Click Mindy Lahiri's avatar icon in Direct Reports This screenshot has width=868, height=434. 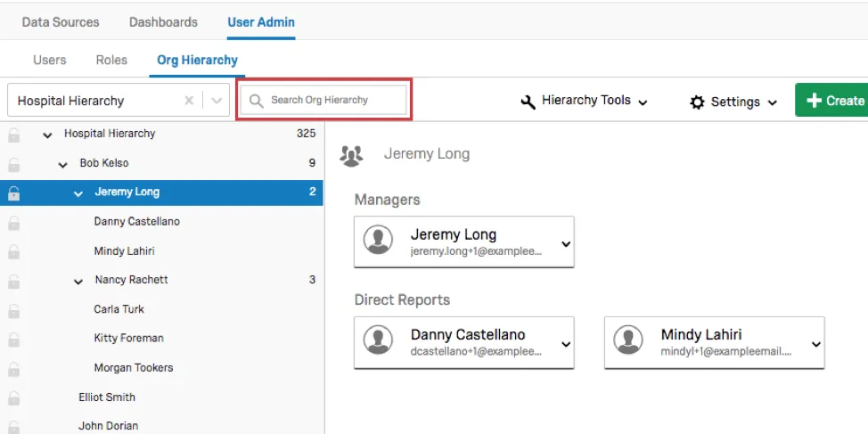pos(630,342)
